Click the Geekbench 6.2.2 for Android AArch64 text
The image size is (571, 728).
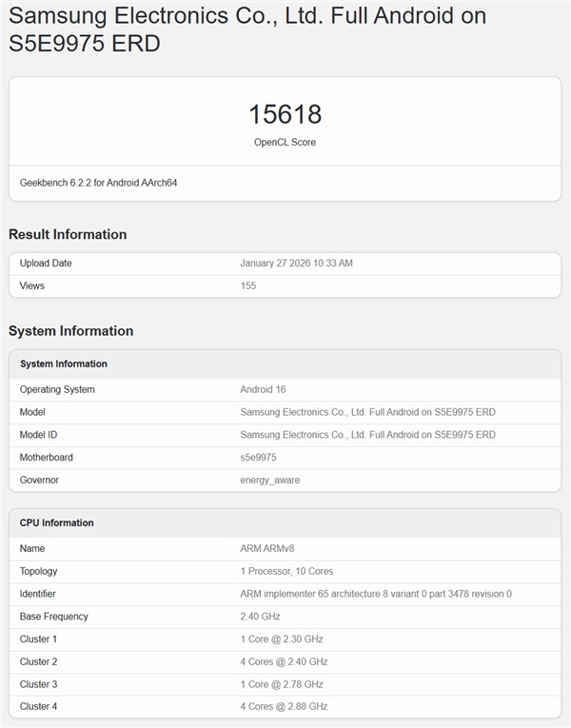[x=98, y=182]
